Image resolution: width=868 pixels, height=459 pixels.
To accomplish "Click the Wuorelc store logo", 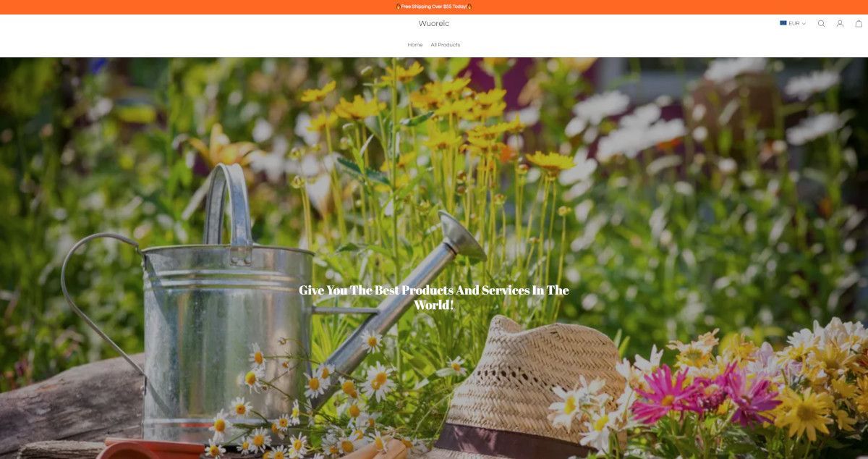I will [x=434, y=23].
